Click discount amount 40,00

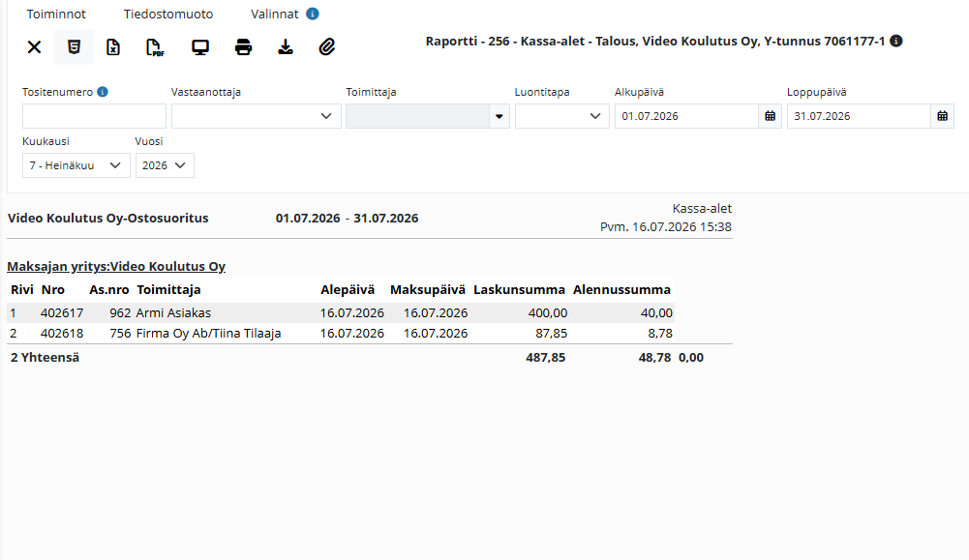[x=656, y=313]
